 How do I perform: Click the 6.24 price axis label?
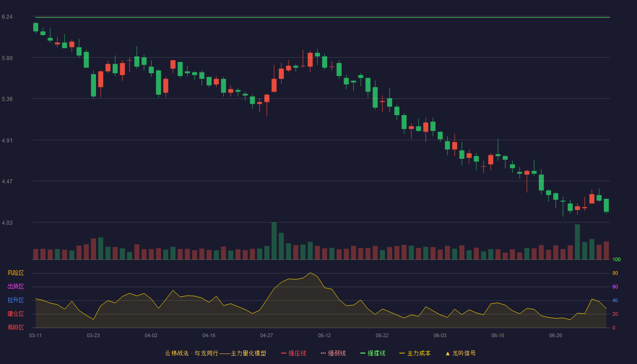[7, 17]
